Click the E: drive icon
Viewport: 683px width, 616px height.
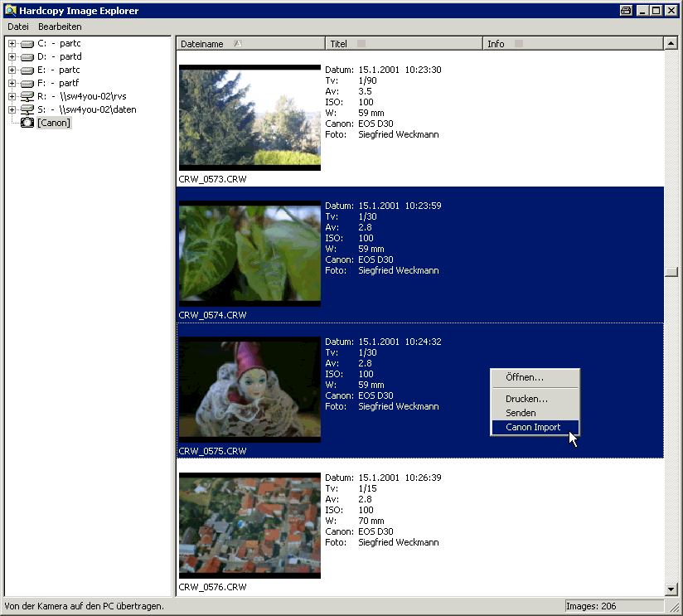pos(27,70)
